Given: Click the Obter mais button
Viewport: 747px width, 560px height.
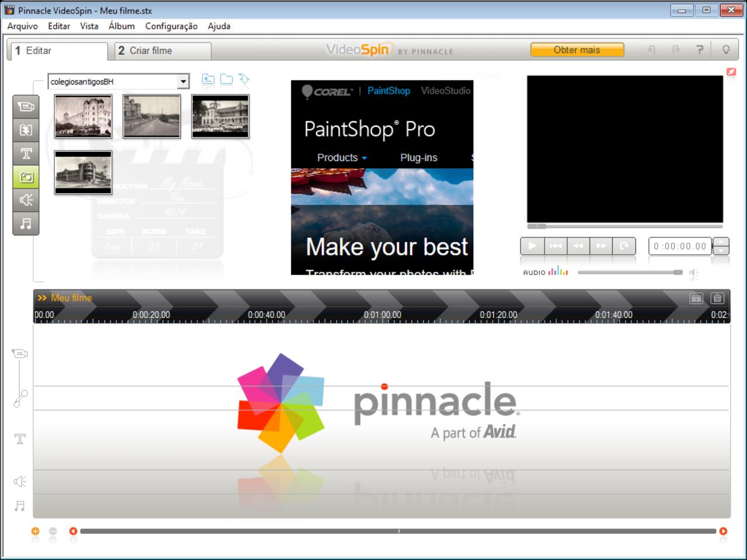Looking at the screenshot, I should [x=577, y=50].
